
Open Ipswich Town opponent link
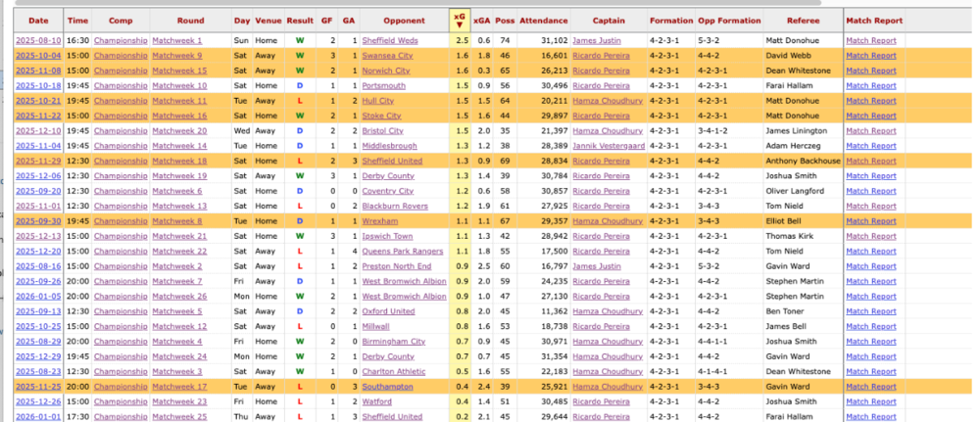[387, 236]
